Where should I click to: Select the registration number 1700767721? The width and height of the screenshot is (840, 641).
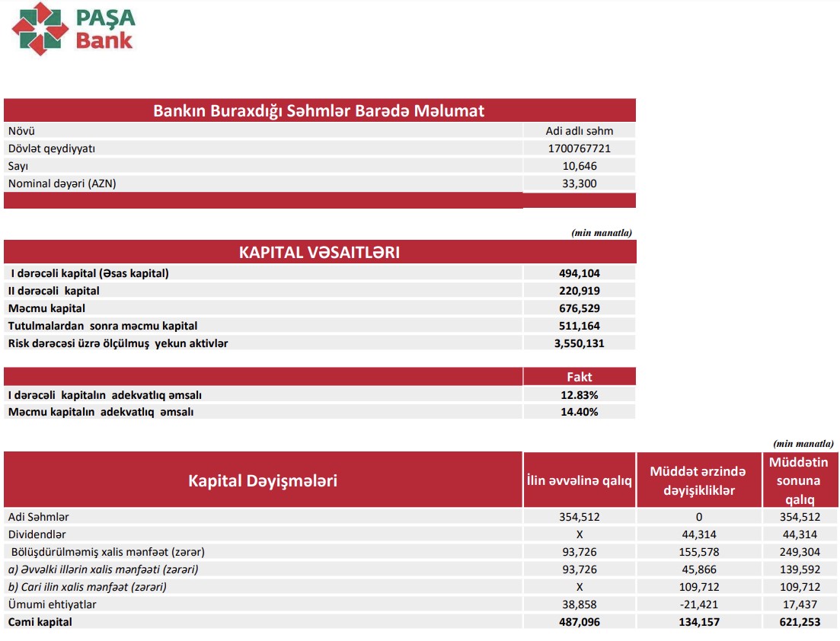pos(579,148)
